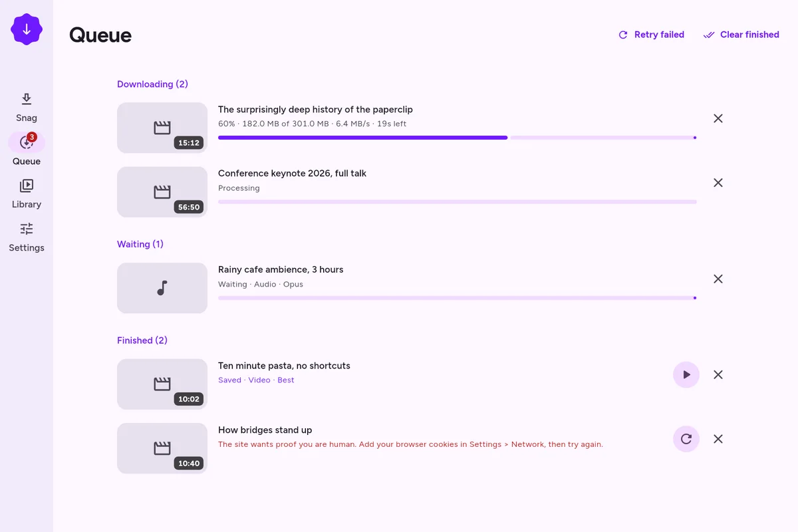
Task: Retry the How bridges stand up download
Action: click(x=686, y=439)
